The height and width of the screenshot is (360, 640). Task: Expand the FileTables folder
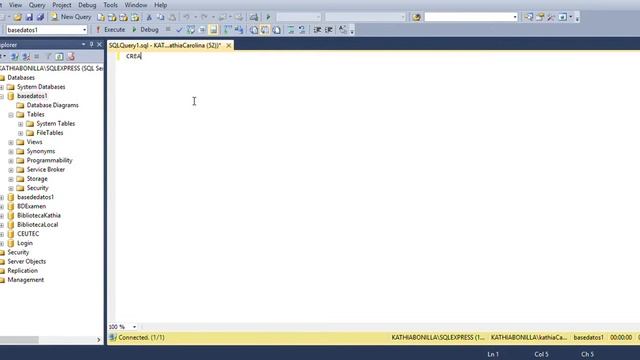[20, 133]
